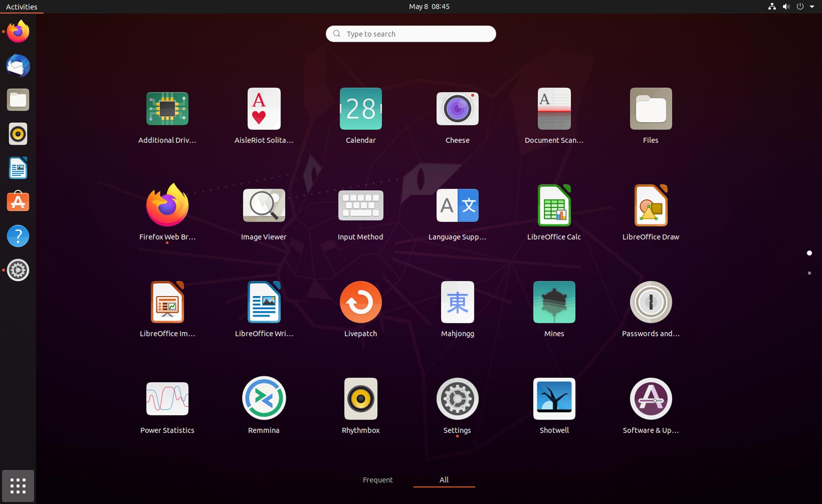
Task: Open Power Statistics
Action: coord(167,398)
